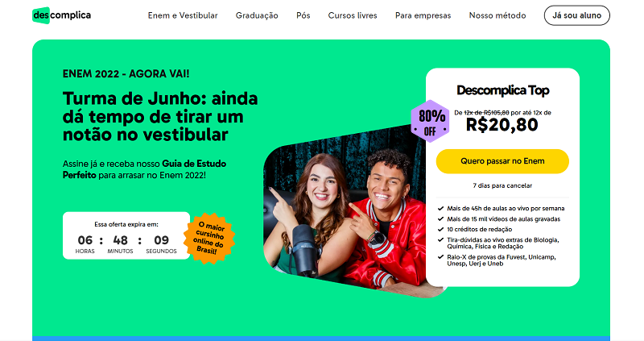Click the orange O maior cursinho badge
Screen dimensions: 644x341
[x=209, y=238]
